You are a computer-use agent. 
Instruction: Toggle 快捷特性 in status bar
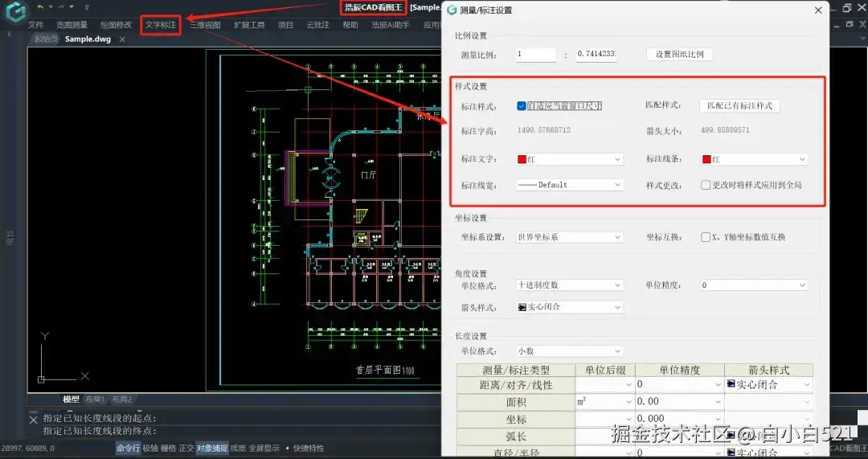[309, 448]
